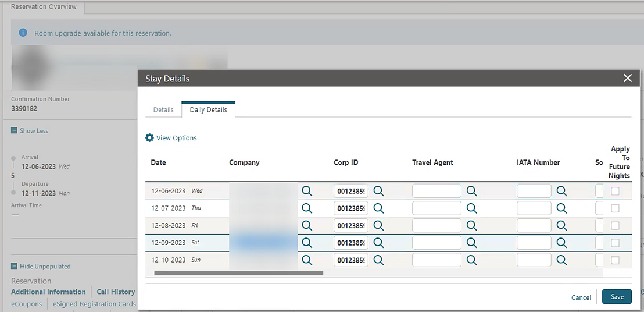The width and height of the screenshot is (644, 312).
Task: Search Travel Agent for 12-09-2023 row
Action: tap(471, 243)
